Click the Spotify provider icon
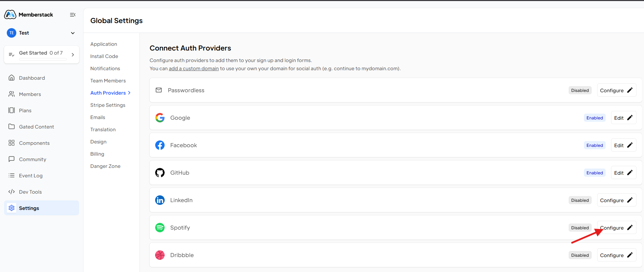 click(x=160, y=228)
